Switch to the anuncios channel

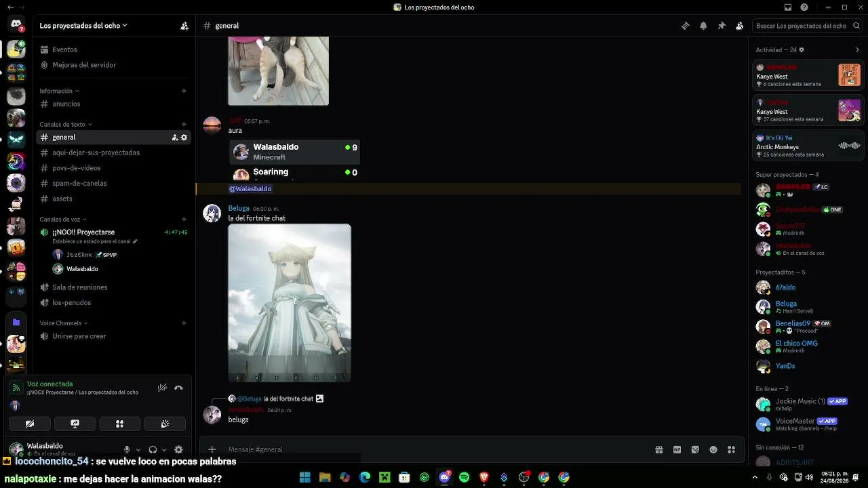[x=113, y=104]
